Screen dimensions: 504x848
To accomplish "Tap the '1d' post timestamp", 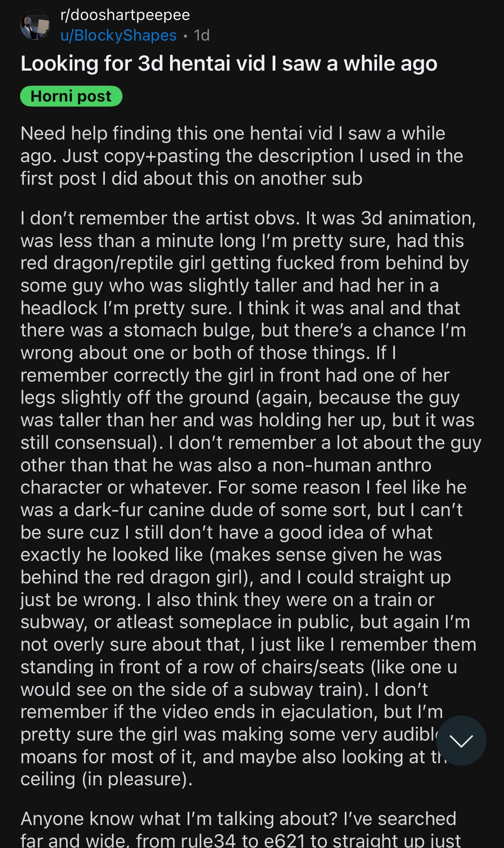I will [201, 36].
